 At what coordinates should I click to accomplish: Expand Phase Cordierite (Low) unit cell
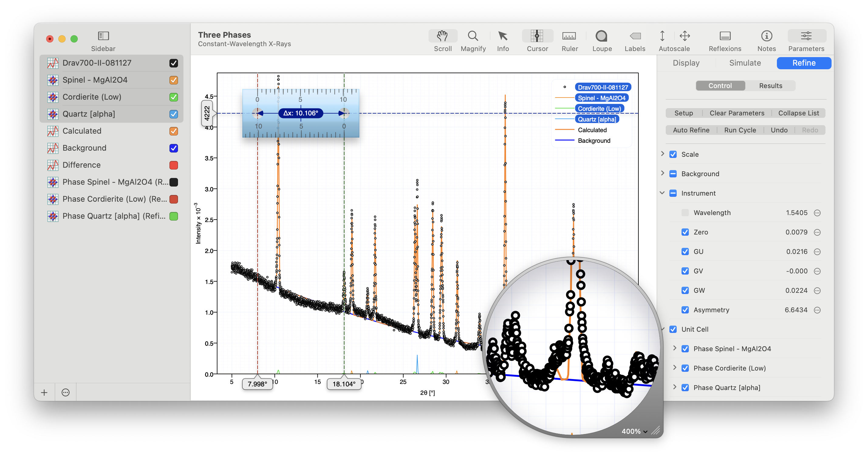pos(675,368)
